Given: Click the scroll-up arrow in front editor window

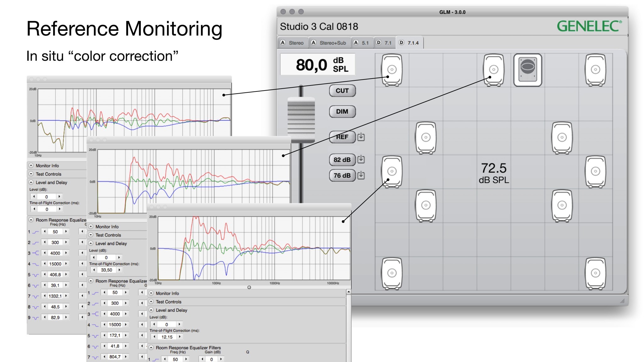Looking at the screenshot, I should point(348,292).
